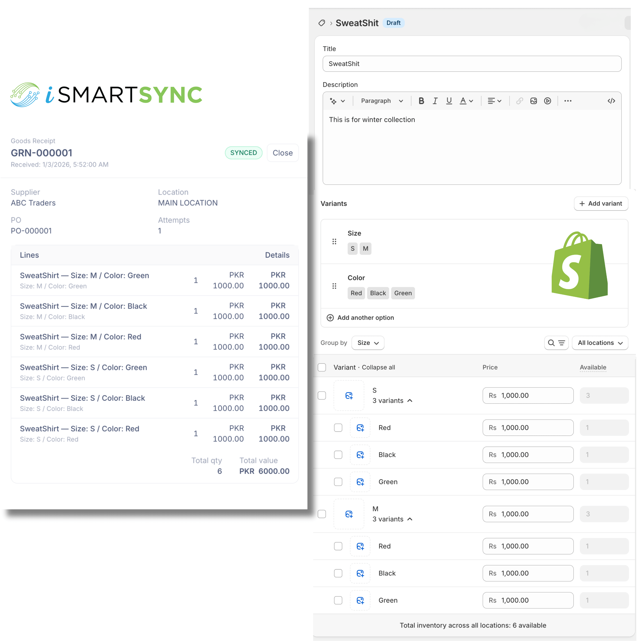
Task: Open the Paragraph style dropdown
Action: click(382, 101)
